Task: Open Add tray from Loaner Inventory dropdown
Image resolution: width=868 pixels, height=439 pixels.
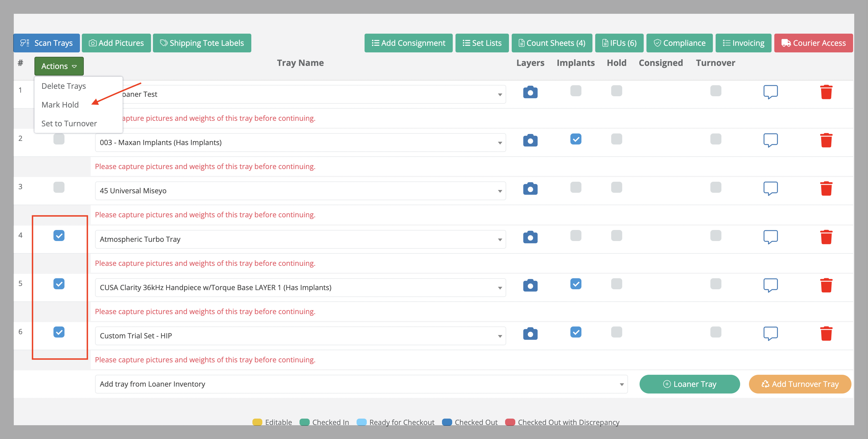Action: tap(361, 384)
